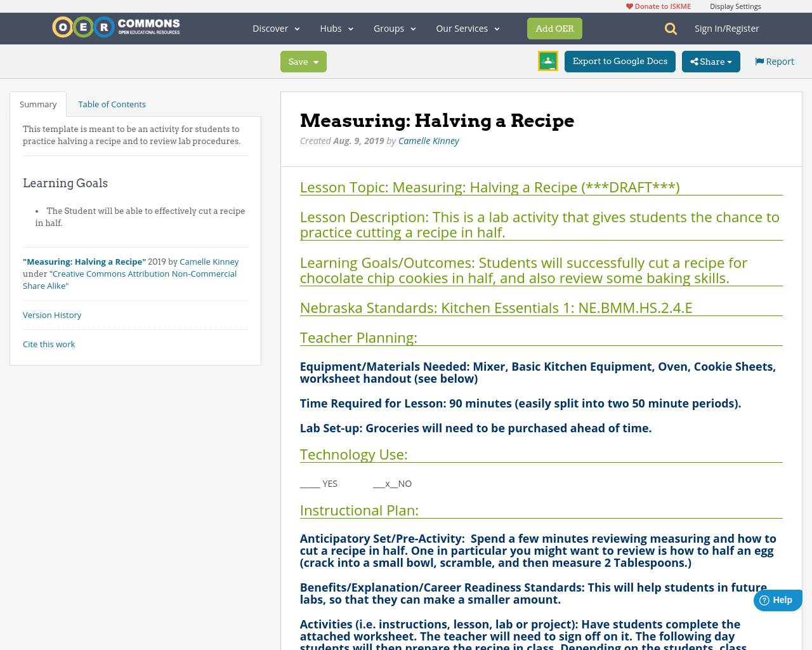812x650 pixels.
Task: Click the Share icon inside the Share button
Action: point(695,60)
